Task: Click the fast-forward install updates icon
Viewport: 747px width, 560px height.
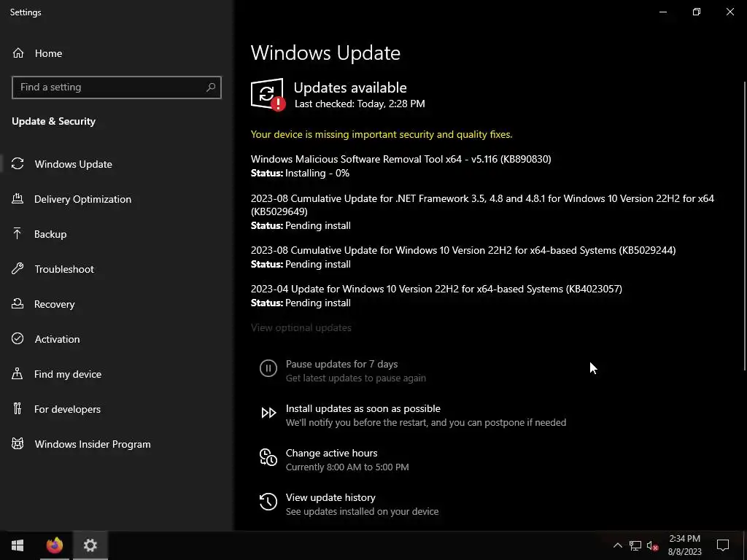Action: coord(268,413)
